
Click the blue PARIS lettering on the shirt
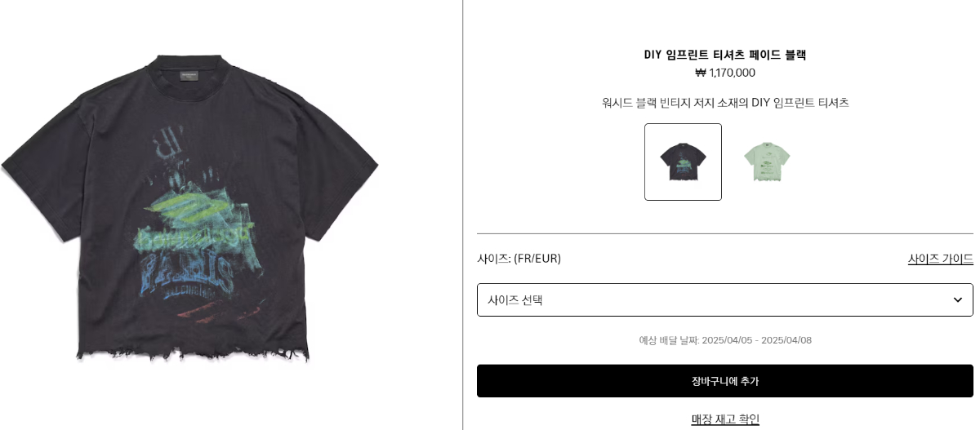pyautogui.click(x=185, y=272)
